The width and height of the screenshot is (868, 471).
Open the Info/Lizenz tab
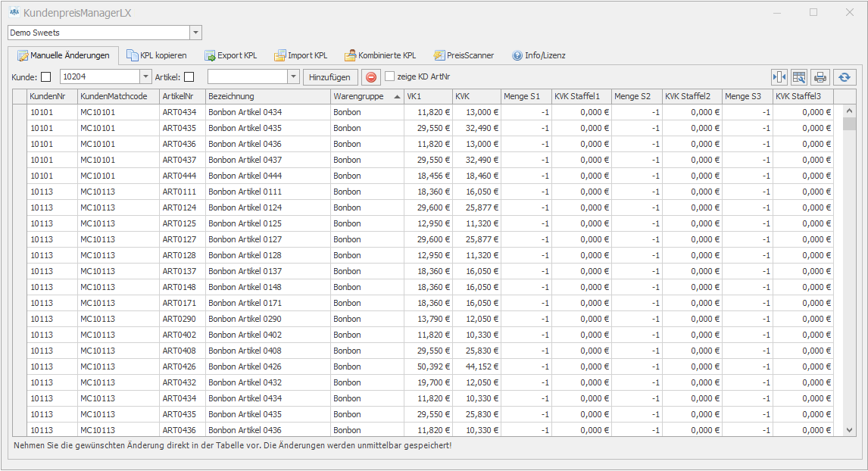click(x=539, y=55)
